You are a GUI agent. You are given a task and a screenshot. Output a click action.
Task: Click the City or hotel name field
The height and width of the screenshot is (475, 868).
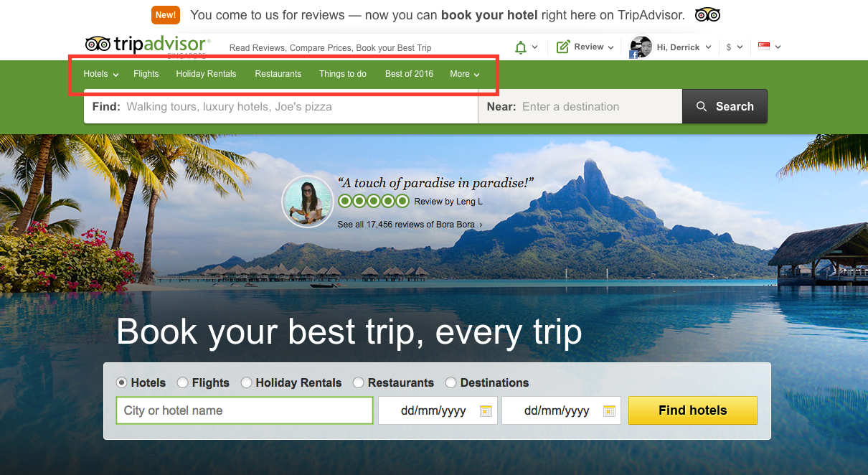pos(245,410)
